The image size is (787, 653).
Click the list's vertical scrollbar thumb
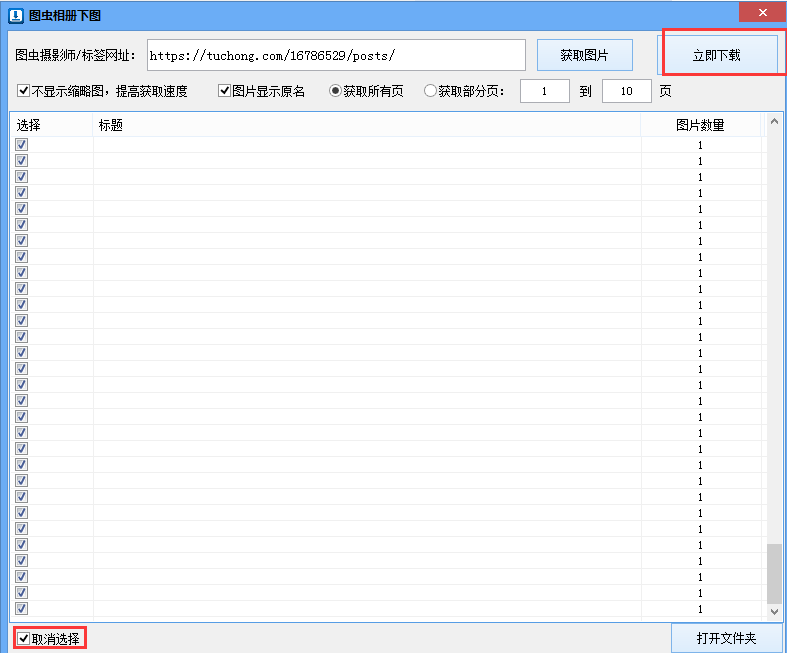pyautogui.click(x=774, y=573)
